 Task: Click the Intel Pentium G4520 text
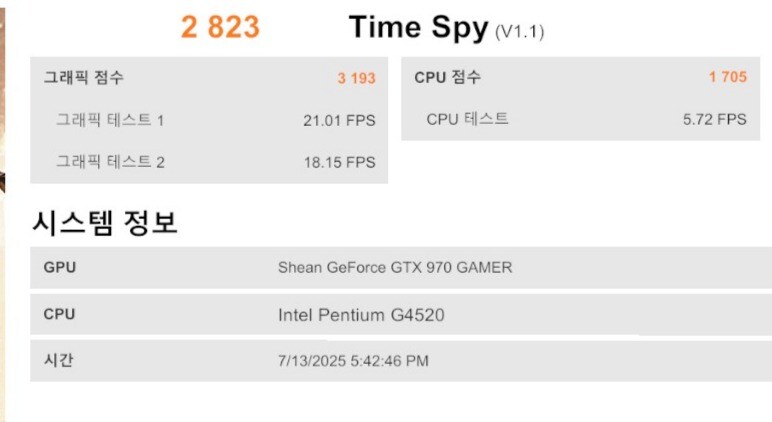(361, 315)
